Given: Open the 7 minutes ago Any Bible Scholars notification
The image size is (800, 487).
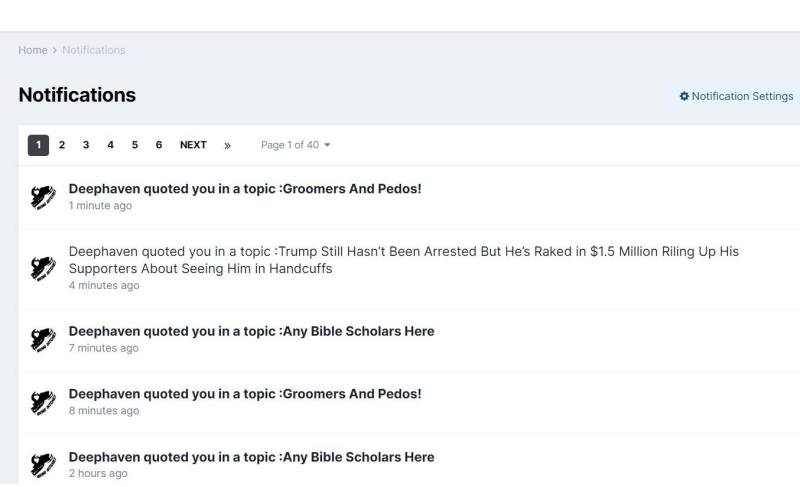Looking at the screenshot, I should coord(252,331).
